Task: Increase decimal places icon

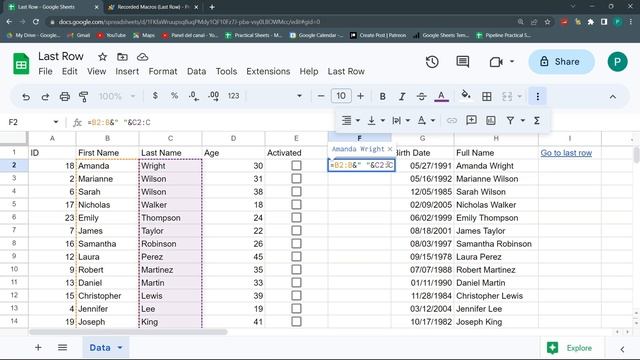Action: [213, 96]
